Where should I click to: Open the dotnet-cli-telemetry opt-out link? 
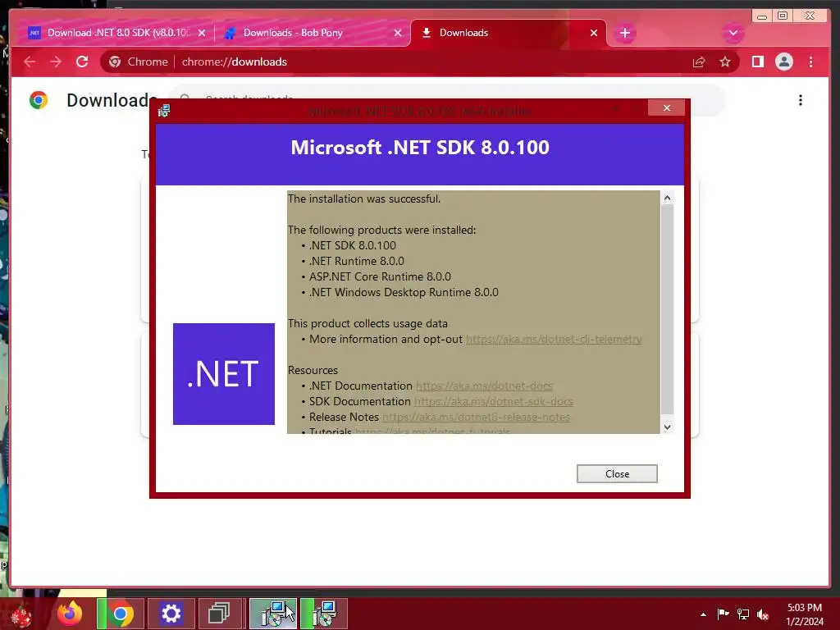click(554, 339)
